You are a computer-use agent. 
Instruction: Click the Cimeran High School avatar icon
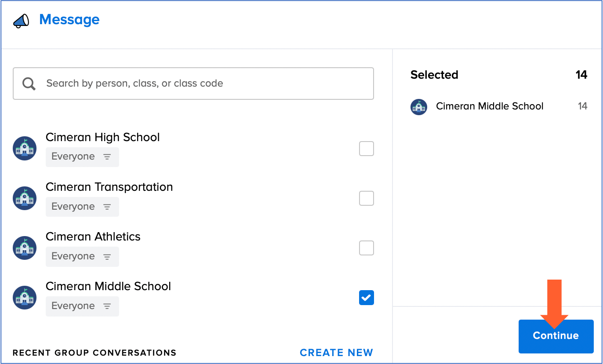click(25, 148)
